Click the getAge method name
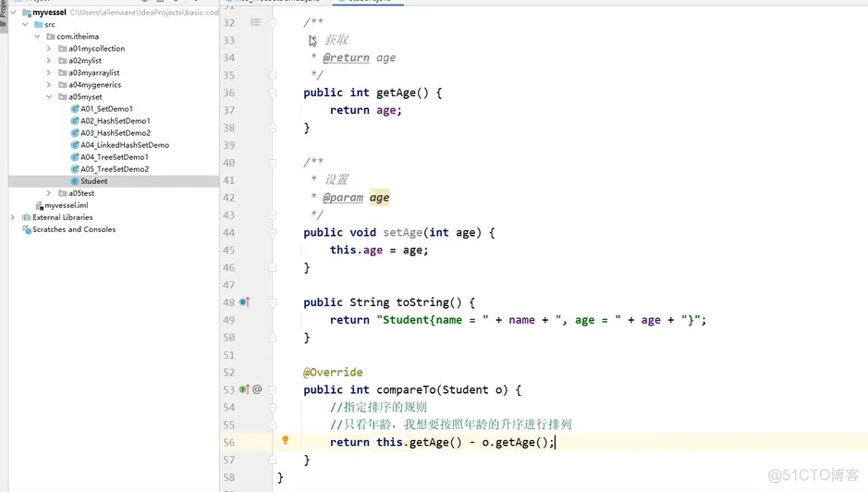The width and height of the screenshot is (868, 492). coord(397,93)
